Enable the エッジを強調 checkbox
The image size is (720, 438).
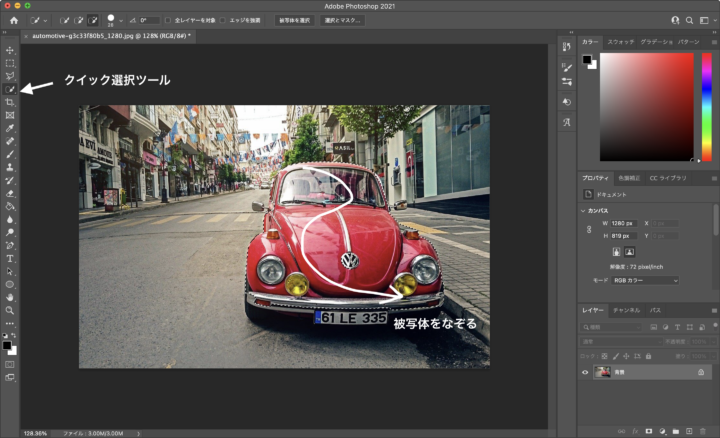(x=223, y=20)
